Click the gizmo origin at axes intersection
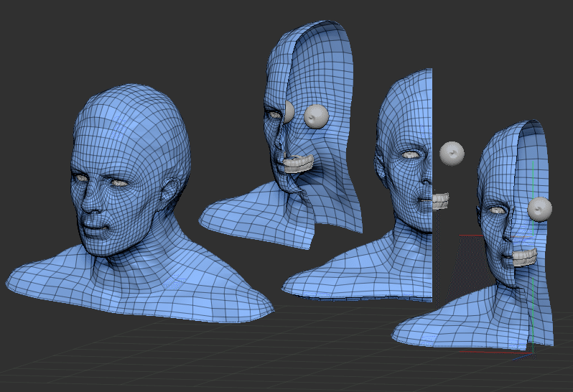The height and width of the screenshot is (392, 573). click(x=533, y=354)
